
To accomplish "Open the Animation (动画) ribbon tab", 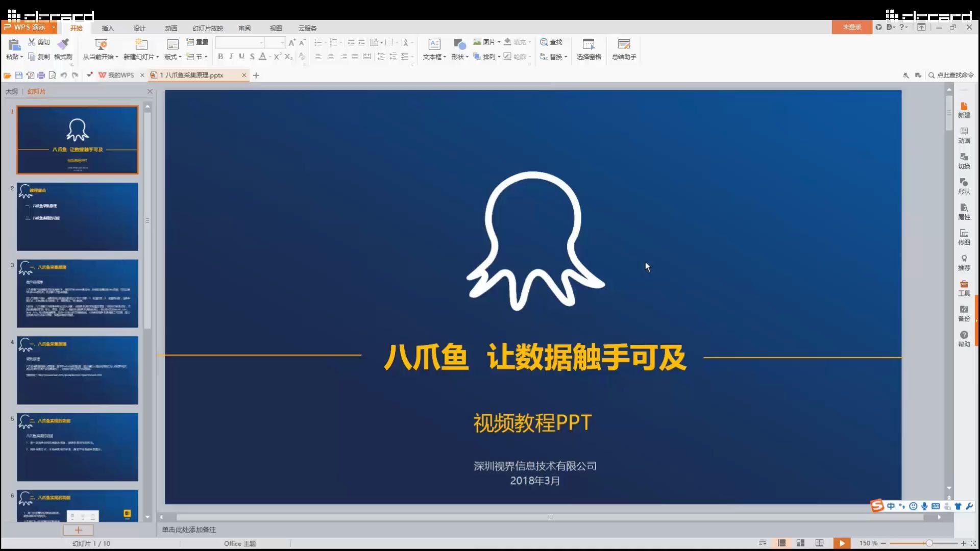I will click(x=171, y=28).
